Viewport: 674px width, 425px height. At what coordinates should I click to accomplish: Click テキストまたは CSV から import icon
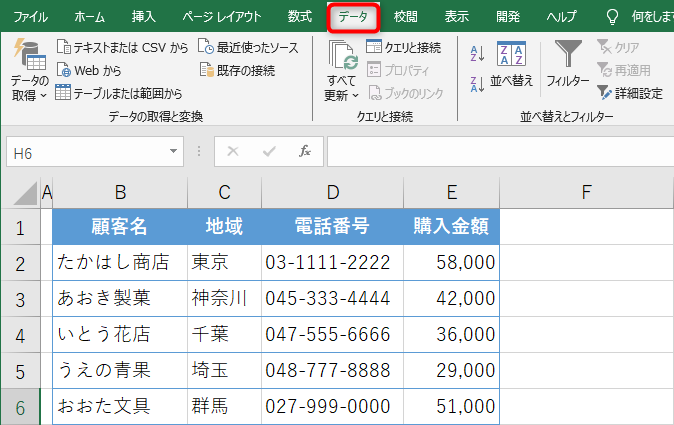point(64,47)
